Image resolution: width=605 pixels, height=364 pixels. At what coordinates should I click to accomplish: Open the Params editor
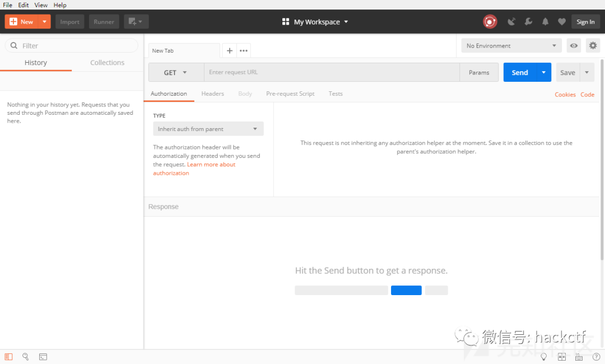tap(479, 72)
